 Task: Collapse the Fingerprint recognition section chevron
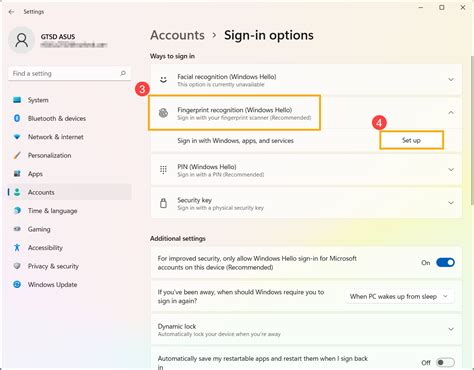(451, 113)
